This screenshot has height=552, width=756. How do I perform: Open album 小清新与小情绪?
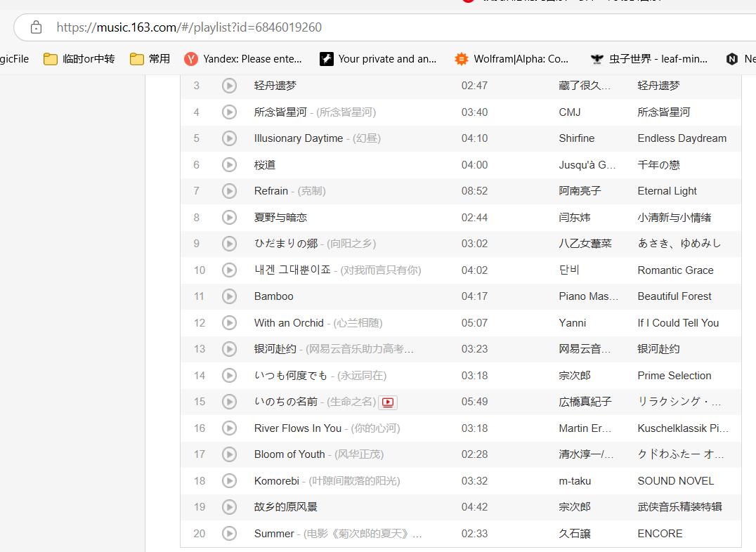coord(674,218)
